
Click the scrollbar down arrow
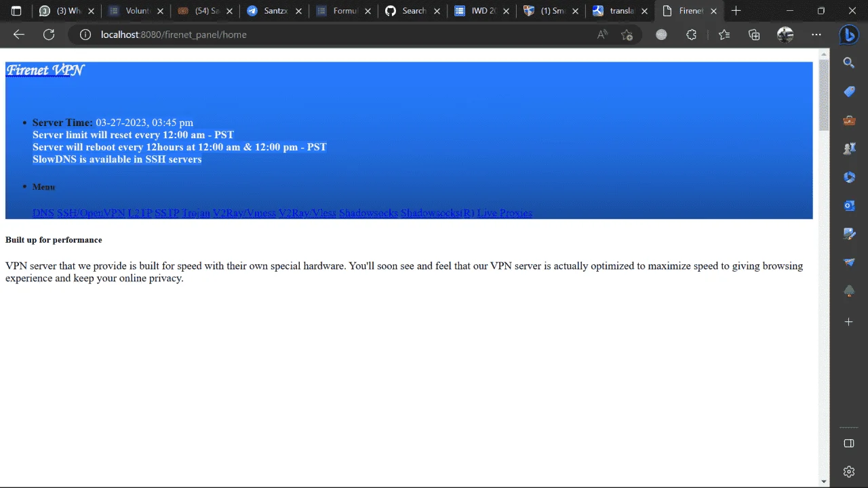[x=824, y=481]
